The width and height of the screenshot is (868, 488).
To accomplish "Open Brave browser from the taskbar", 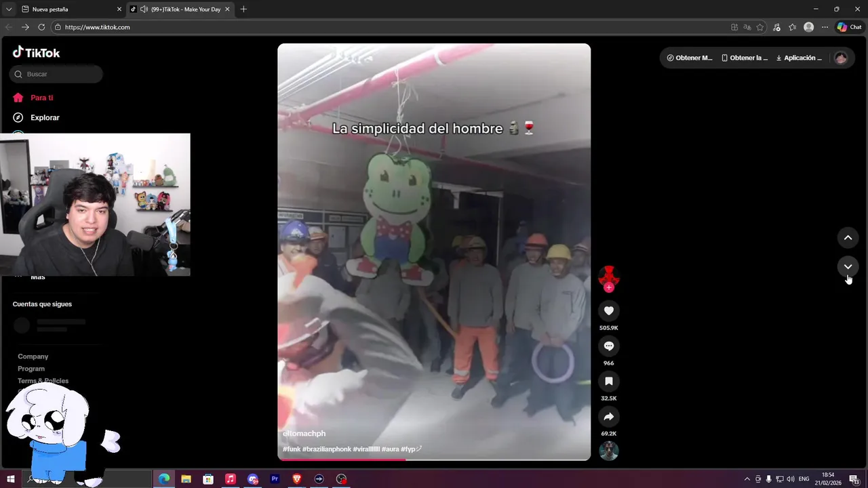I will (297, 479).
